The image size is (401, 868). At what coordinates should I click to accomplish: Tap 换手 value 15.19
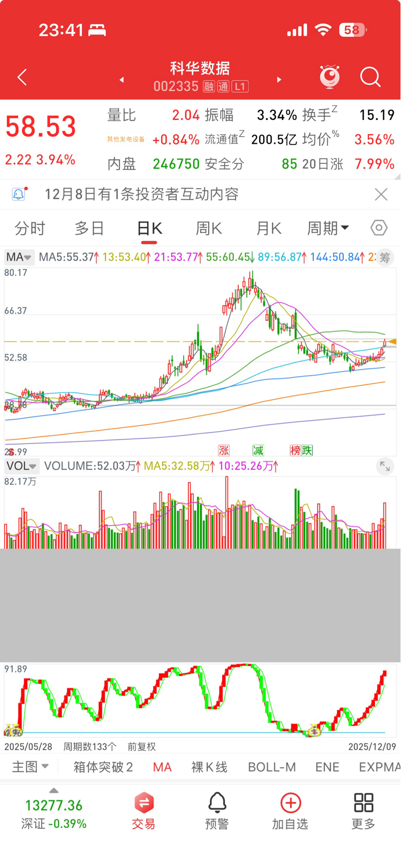tap(377, 115)
